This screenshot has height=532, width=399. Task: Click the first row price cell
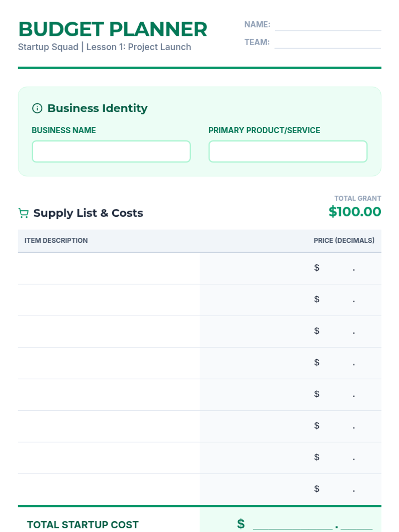(336, 268)
